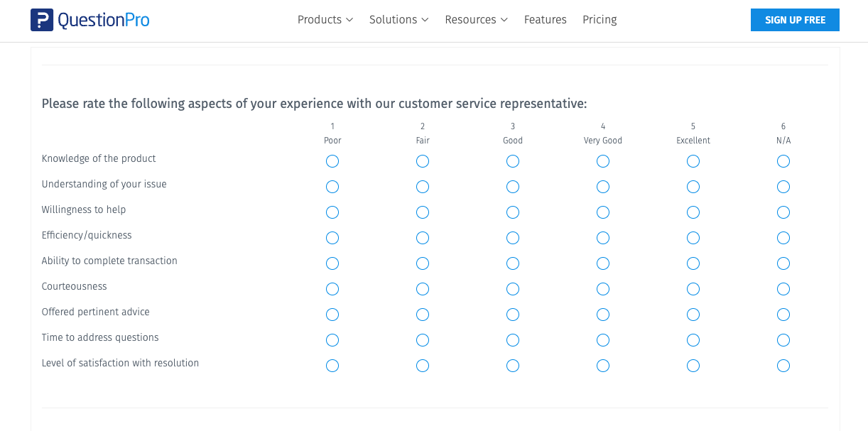Select Fair for Courteousness
Image resolution: width=868 pixels, height=431 pixels.
(423, 289)
